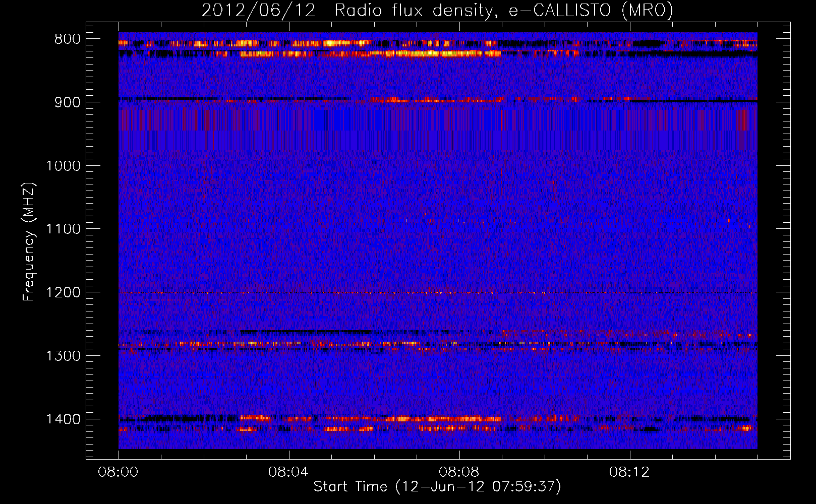Click the 1000 frequency tick label
Viewport: 816px width, 504px height.
tap(63, 166)
